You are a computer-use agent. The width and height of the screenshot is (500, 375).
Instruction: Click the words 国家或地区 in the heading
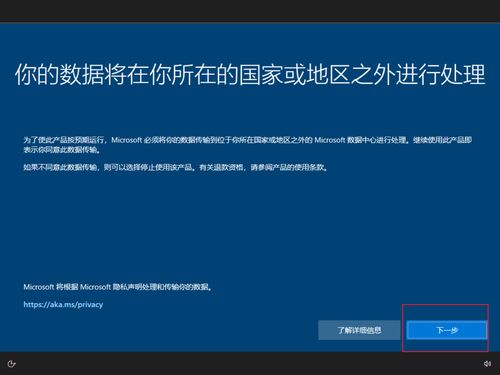(294, 74)
